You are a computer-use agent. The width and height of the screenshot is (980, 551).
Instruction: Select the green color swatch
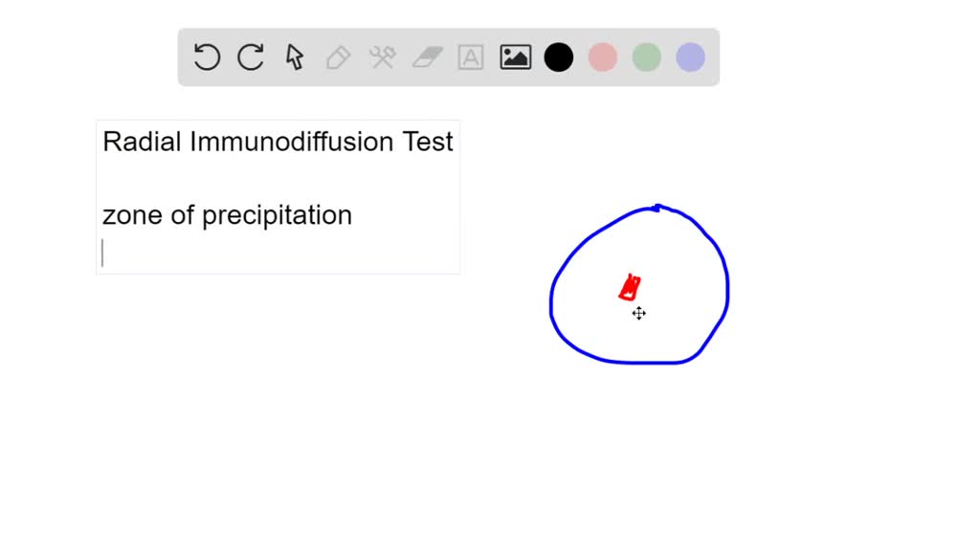646,57
